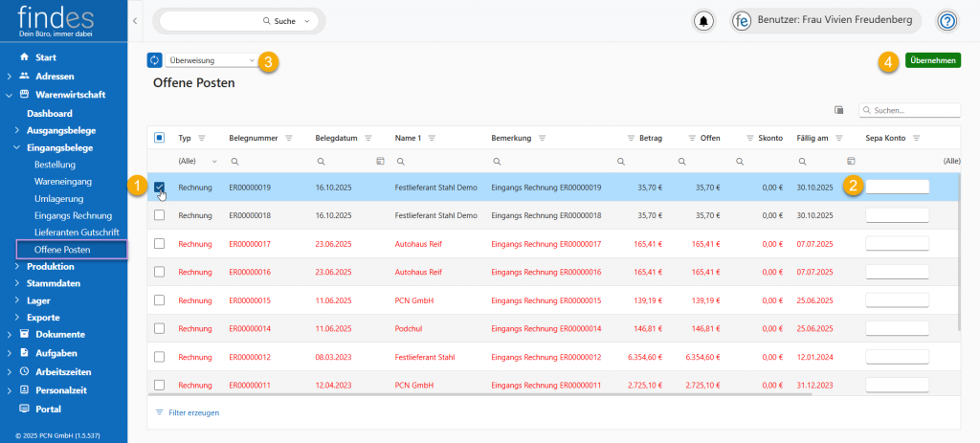Viewport: 980px width, 443px height.
Task: Click the Filter erzeugen funnel icon
Action: point(159,412)
